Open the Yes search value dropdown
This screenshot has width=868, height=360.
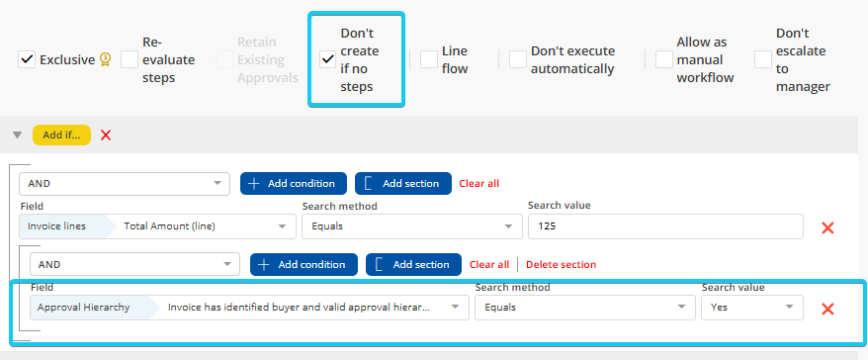pos(752,308)
